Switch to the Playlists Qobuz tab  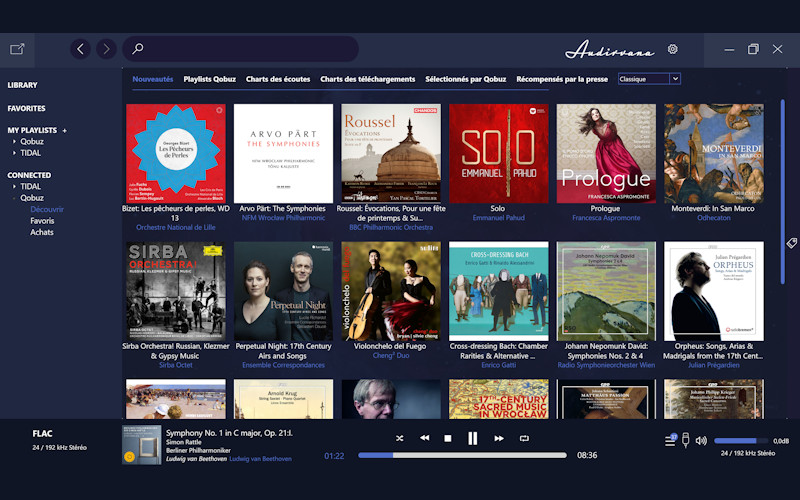209,79
